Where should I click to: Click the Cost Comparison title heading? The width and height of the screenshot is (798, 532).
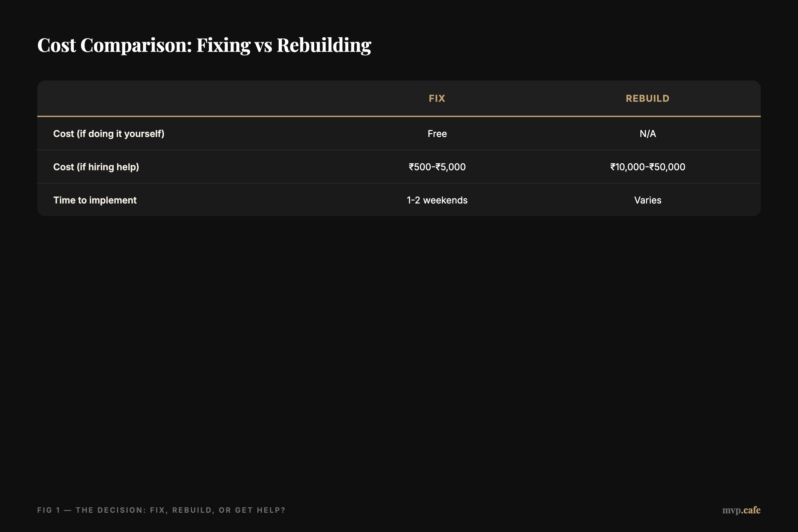click(x=204, y=45)
